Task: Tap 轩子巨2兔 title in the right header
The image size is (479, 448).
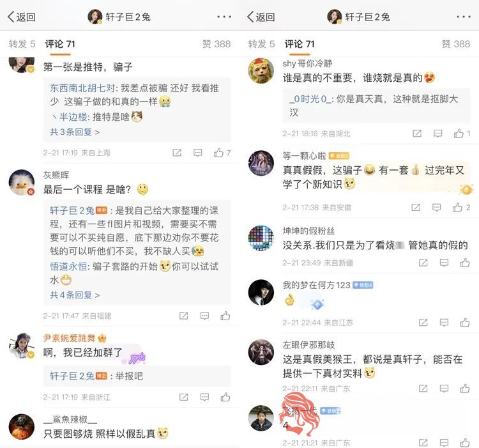Action: (367, 17)
